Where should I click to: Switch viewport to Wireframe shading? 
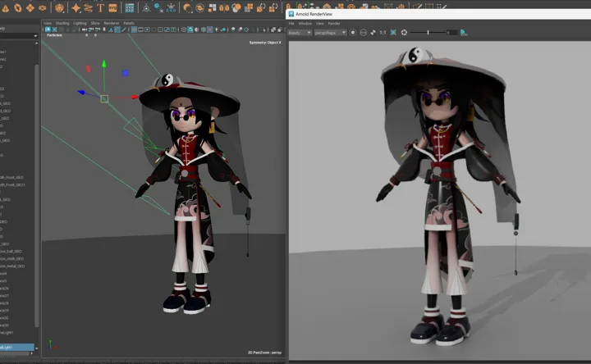coord(184,30)
